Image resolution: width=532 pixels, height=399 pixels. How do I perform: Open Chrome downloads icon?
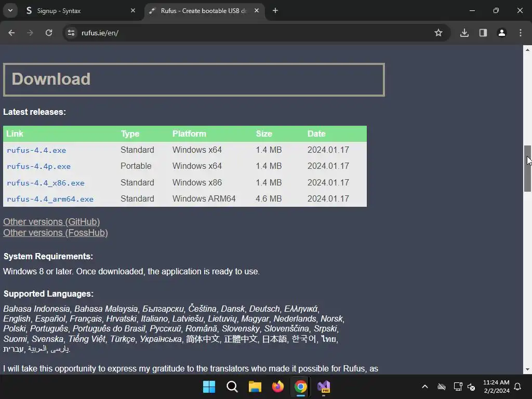click(x=464, y=33)
